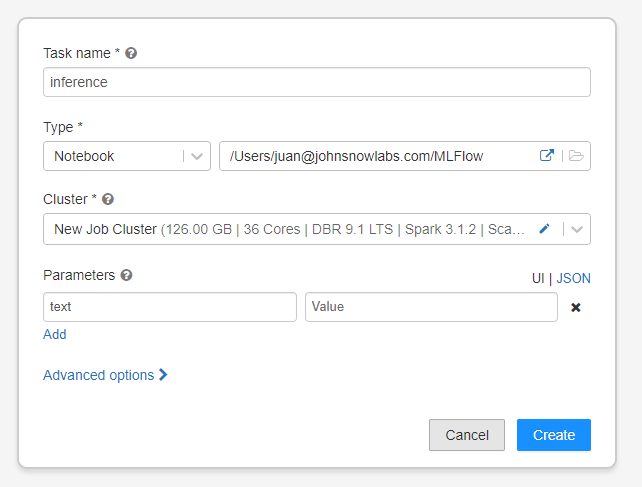Click the parameter key field 'text'
The image size is (642, 487).
170,307
